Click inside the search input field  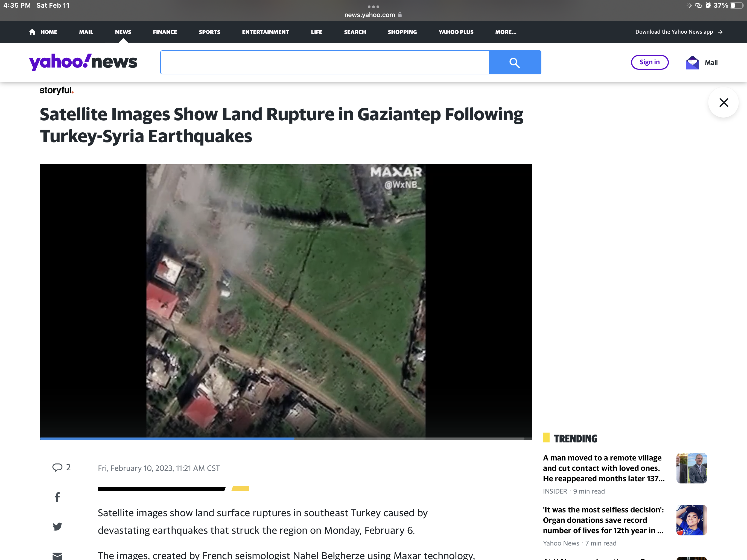tap(325, 63)
